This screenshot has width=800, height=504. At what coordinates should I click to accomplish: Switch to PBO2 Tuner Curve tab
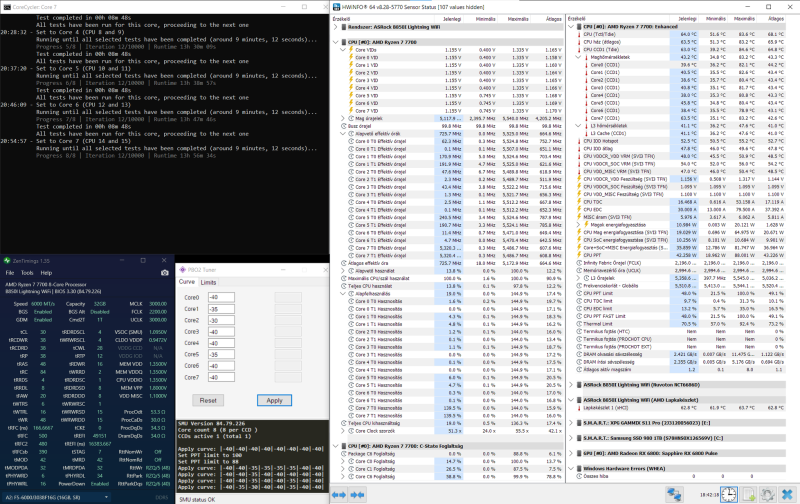[187, 282]
